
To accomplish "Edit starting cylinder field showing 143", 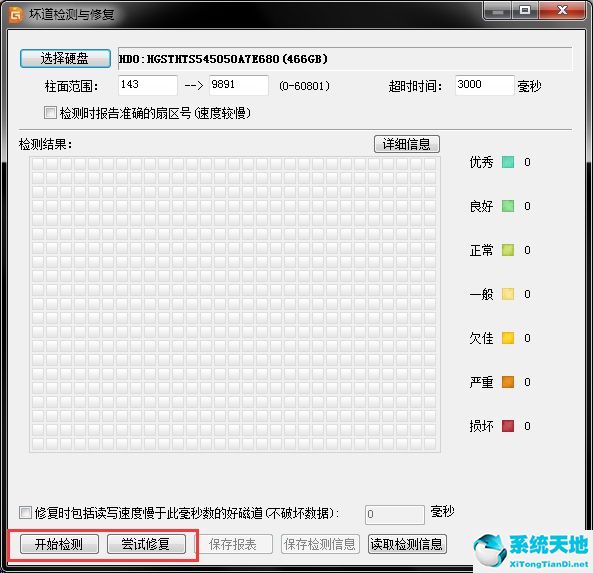I will 147,85.
